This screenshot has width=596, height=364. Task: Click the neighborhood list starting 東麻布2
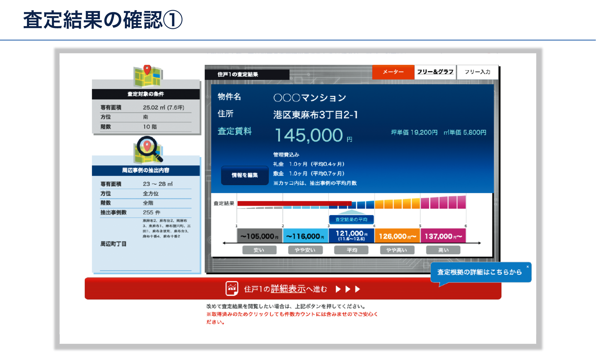[167, 228]
